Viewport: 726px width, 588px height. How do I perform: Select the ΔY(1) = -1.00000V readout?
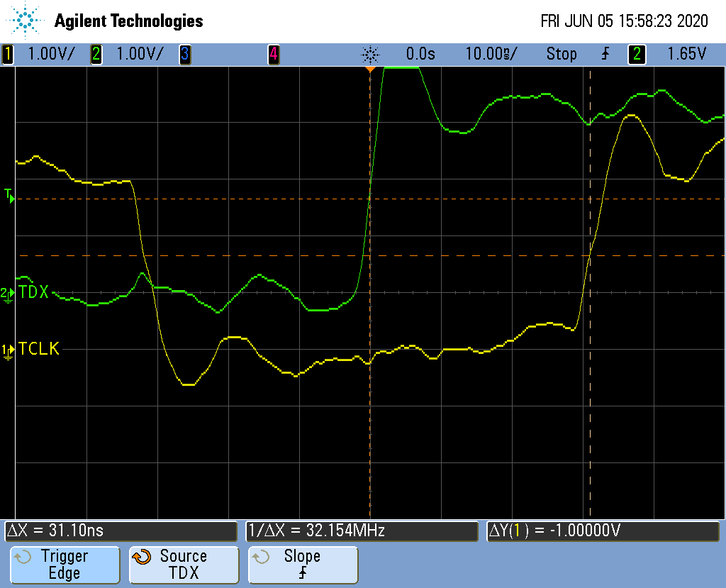pyautogui.click(x=601, y=531)
